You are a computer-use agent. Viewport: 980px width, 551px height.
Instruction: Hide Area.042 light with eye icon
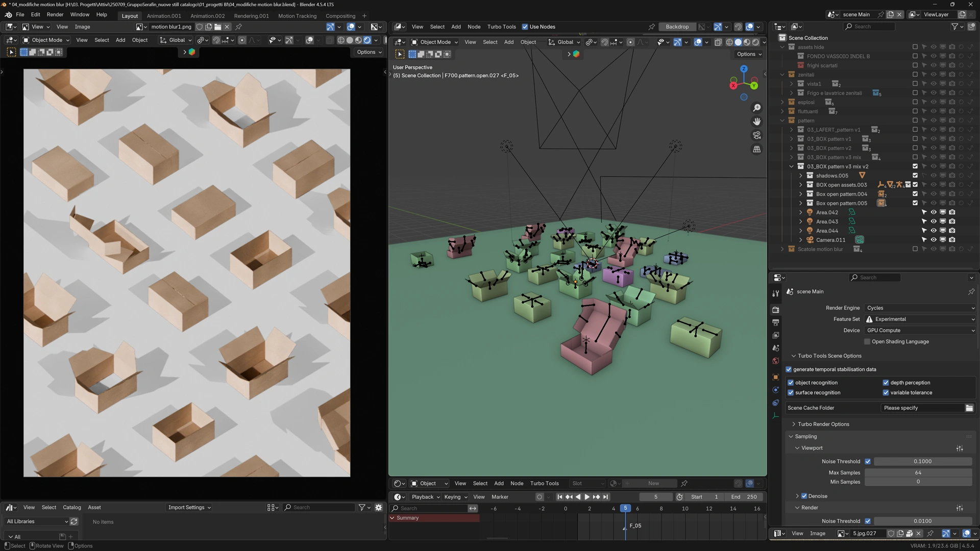tap(934, 212)
